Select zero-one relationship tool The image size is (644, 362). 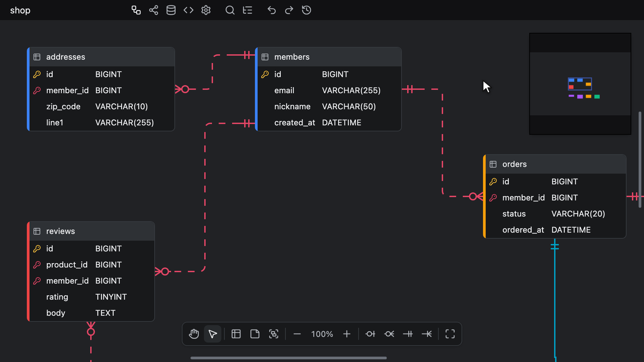point(370,334)
